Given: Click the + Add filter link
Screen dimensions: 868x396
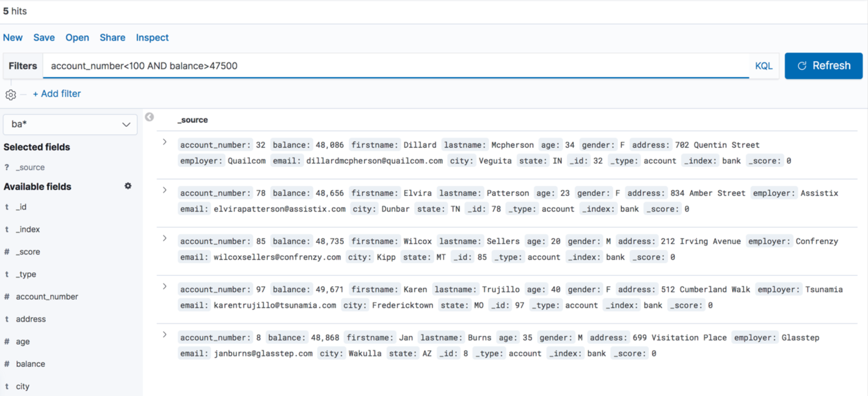Looking at the screenshot, I should coord(57,94).
